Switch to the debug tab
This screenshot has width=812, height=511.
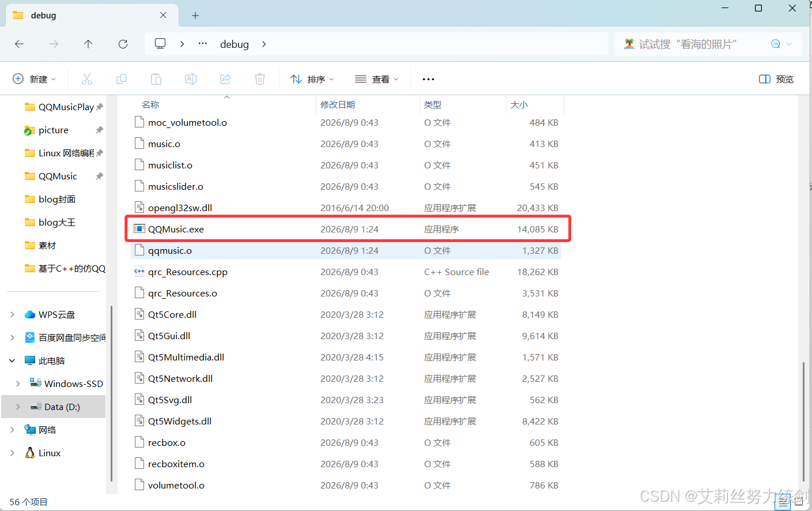91,16
